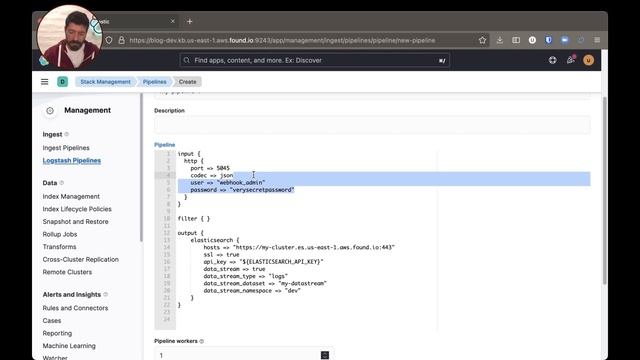The height and width of the screenshot is (360, 640).
Task: Click the 'ssl => true' code line
Action: [x=221, y=255]
